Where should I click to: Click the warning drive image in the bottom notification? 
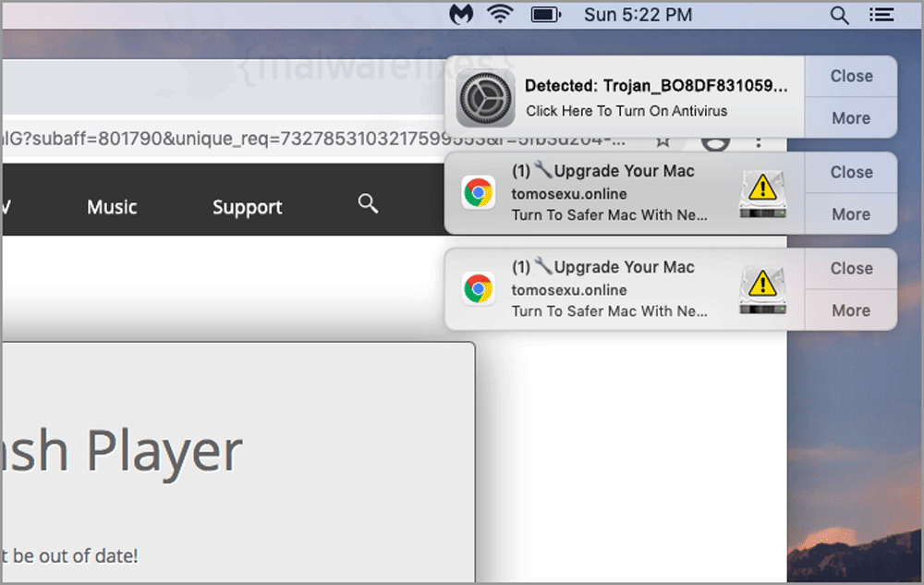(x=762, y=290)
